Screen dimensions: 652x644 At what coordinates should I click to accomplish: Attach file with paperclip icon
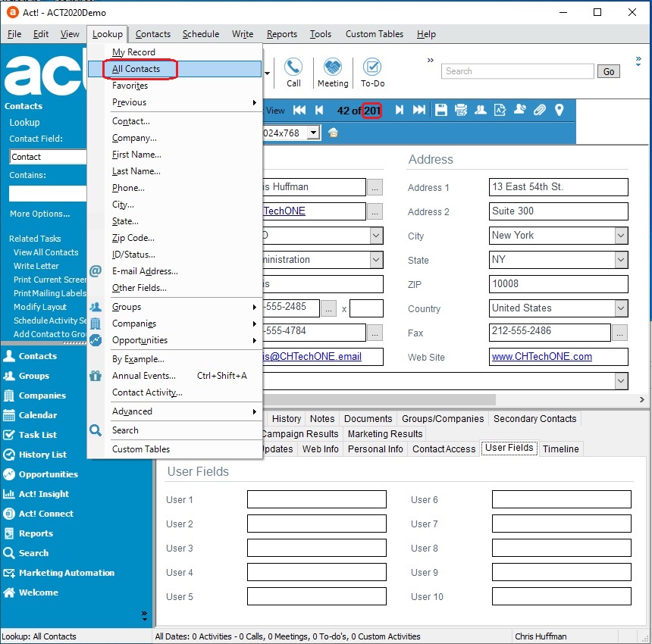(539, 110)
